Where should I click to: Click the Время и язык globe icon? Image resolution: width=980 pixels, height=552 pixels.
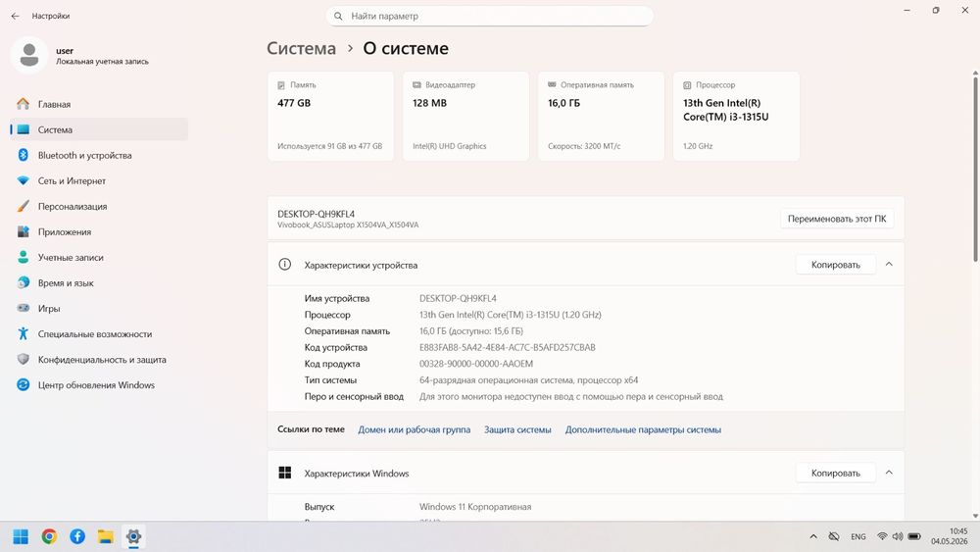[24, 282]
